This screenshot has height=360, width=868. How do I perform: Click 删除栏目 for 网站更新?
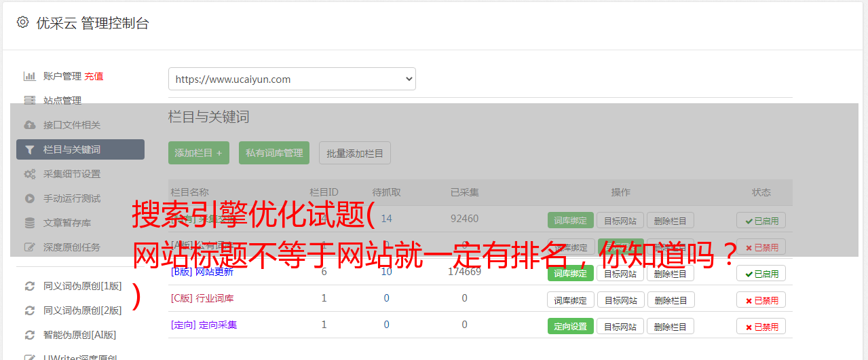tap(671, 273)
